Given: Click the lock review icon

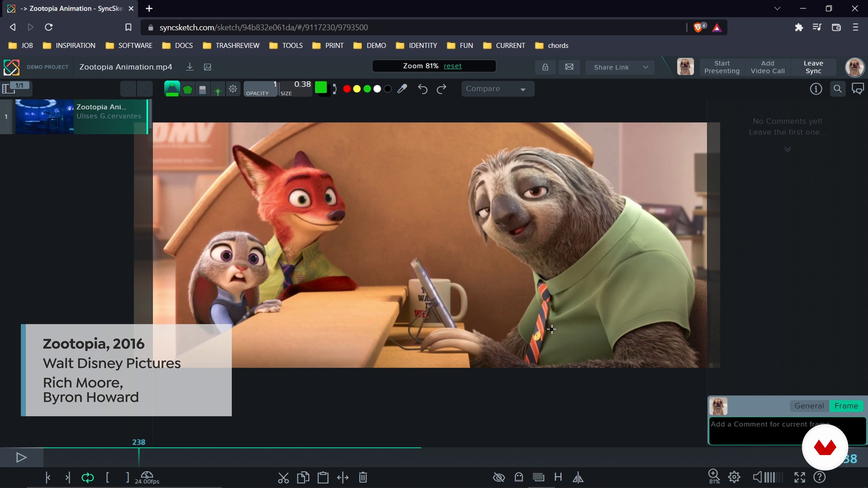Looking at the screenshot, I should click(x=545, y=67).
